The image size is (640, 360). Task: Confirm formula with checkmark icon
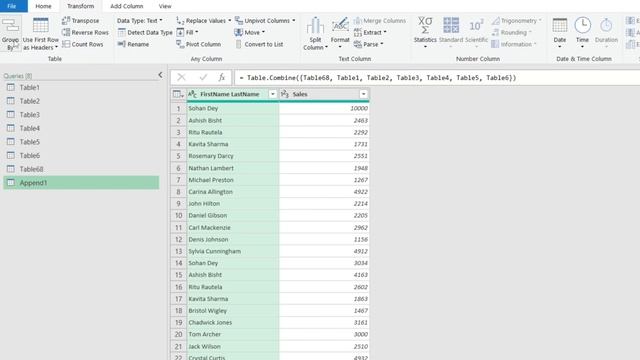click(203, 78)
